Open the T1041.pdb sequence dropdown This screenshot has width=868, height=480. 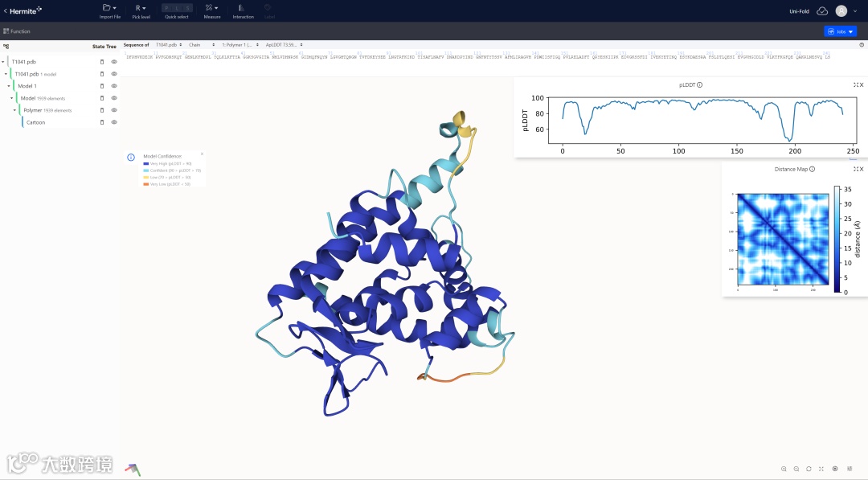tap(169, 45)
